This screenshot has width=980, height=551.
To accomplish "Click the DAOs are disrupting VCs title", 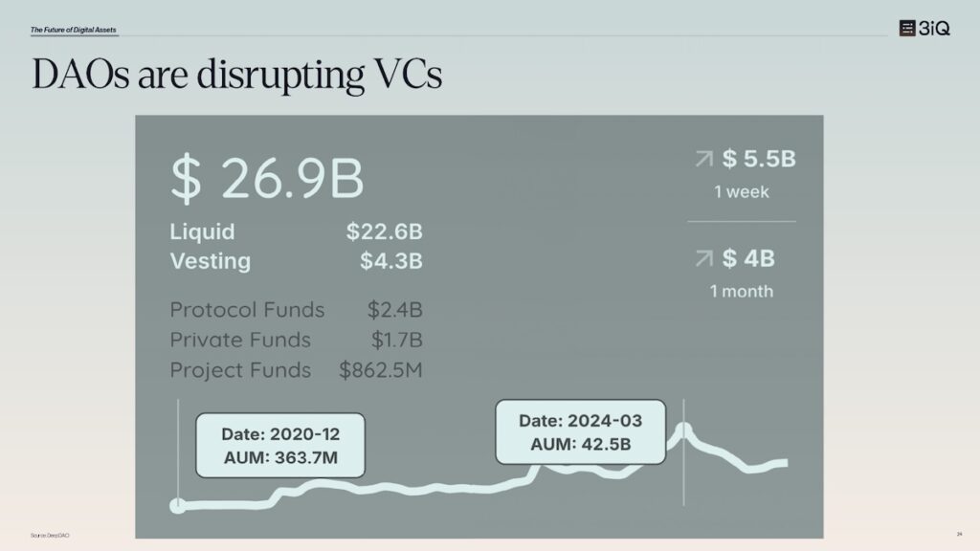I will coord(237,74).
